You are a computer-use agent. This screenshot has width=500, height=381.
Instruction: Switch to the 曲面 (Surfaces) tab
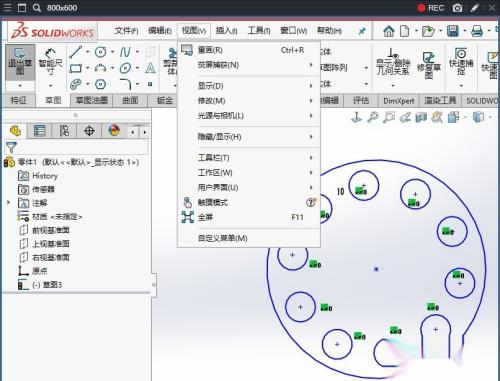pyautogui.click(x=130, y=100)
